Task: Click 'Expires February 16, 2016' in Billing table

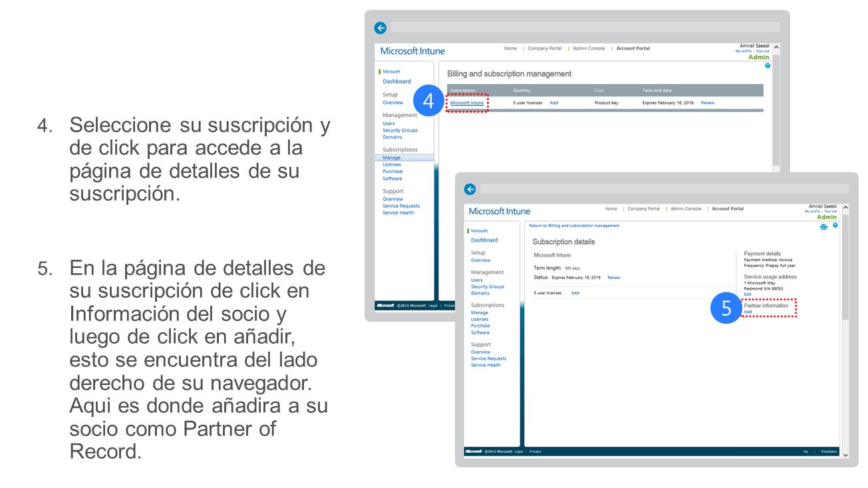Action: tap(668, 103)
